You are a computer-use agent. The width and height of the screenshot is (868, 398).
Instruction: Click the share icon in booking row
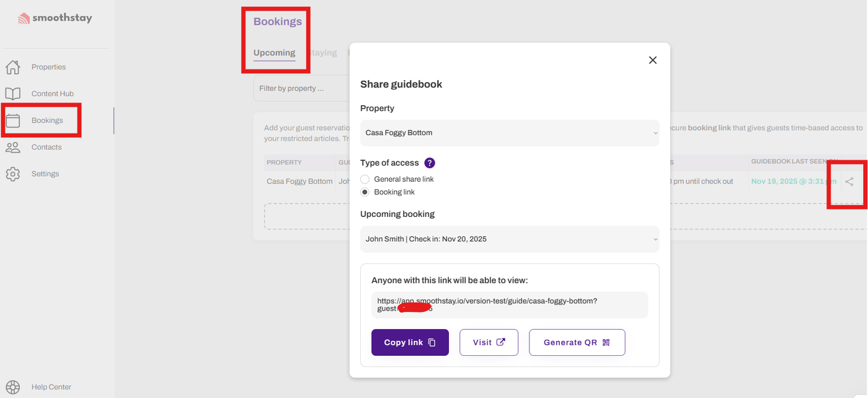coord(849,182)
